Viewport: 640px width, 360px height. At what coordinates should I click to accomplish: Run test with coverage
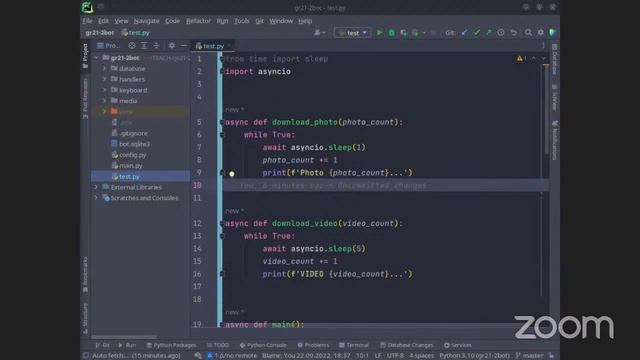click(x=404, y=33)
